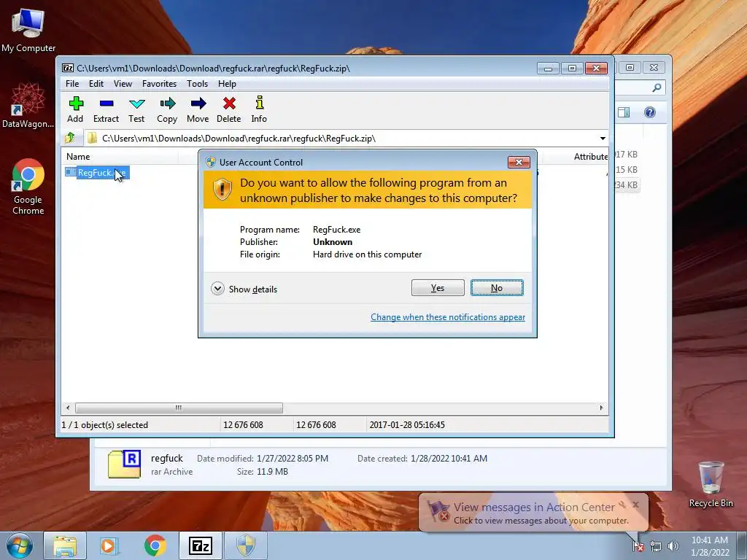Click the blue help icon in Explorer window

click(x=650, y=112)
